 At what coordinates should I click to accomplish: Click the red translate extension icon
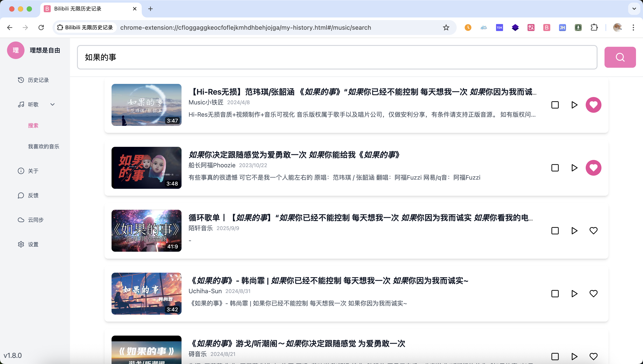click(x=531, y=28)
